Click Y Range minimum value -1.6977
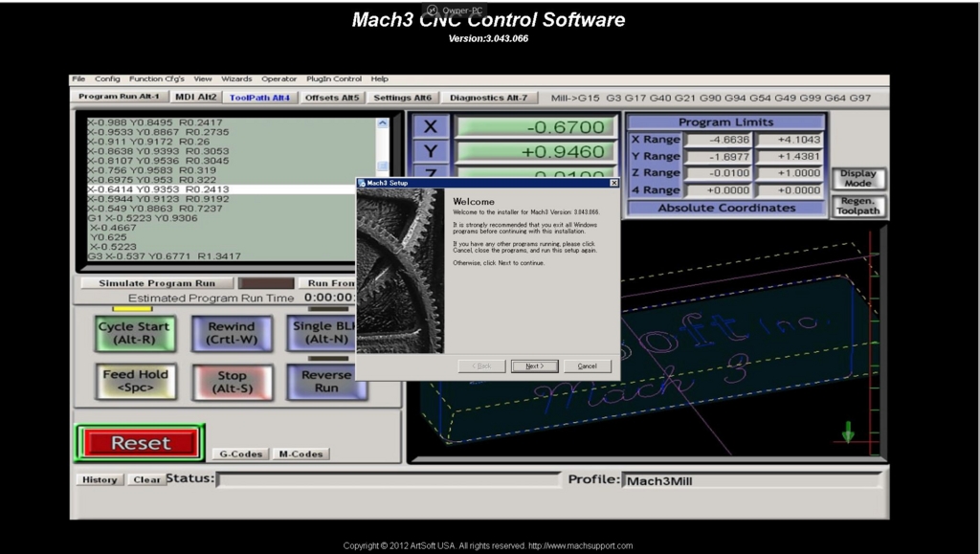The height and width of the screenshot is (554, 980). pyautogui.click(x=718, y=156)
